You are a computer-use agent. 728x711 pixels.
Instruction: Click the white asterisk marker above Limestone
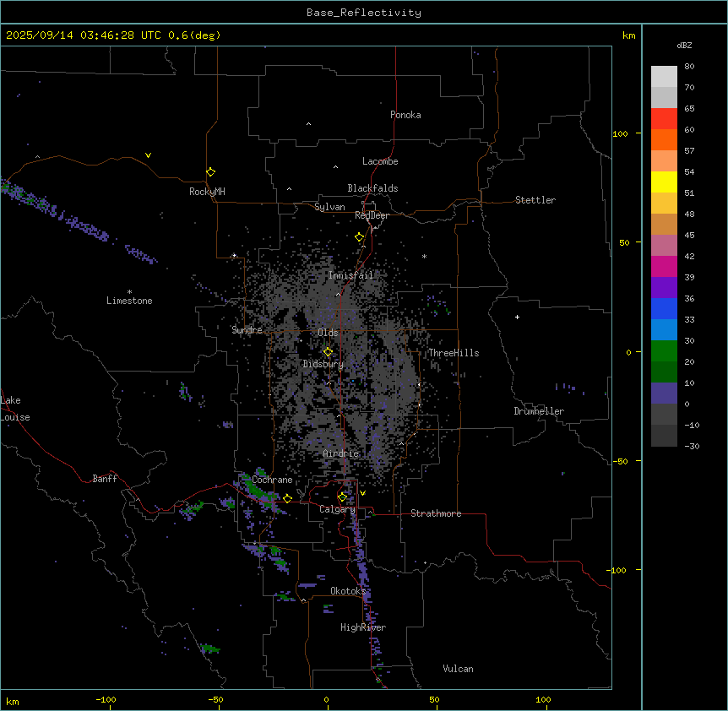point(129,292)
